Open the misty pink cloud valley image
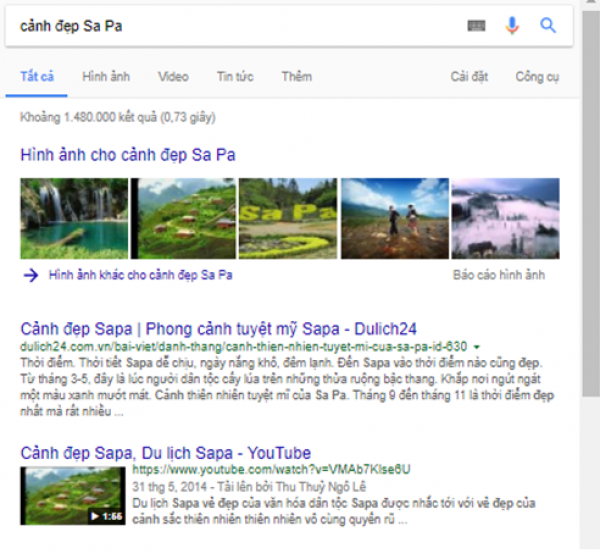 (x=505, y=218)
